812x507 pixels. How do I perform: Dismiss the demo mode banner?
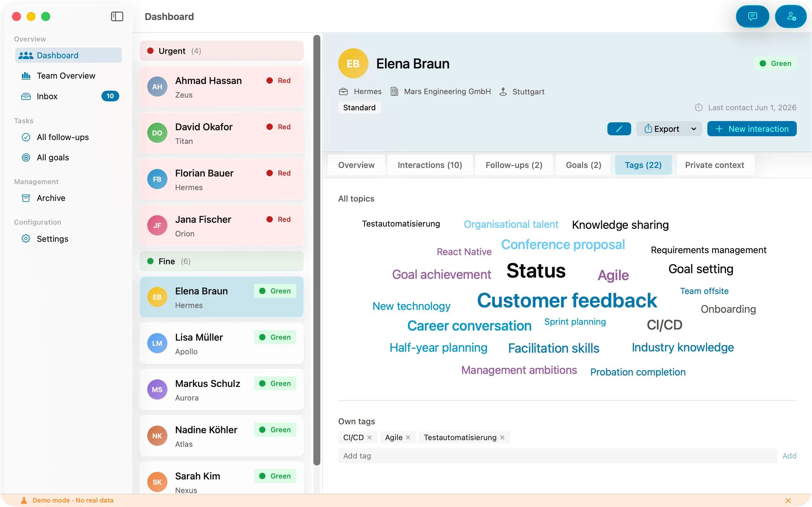(788, 500)
